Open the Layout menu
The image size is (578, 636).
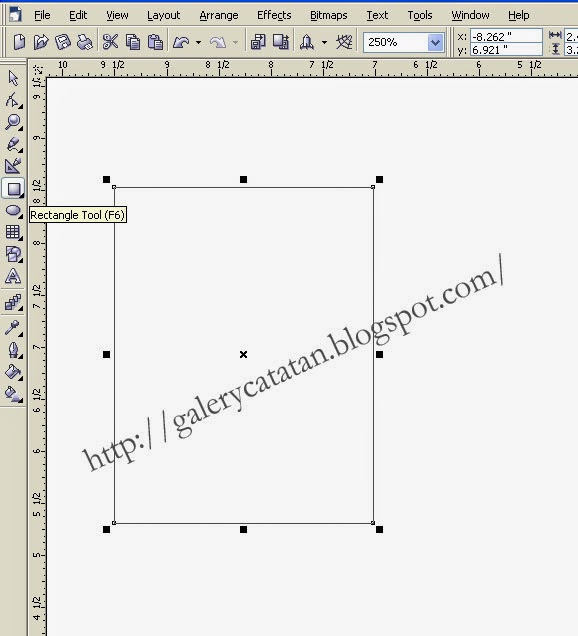163,15
